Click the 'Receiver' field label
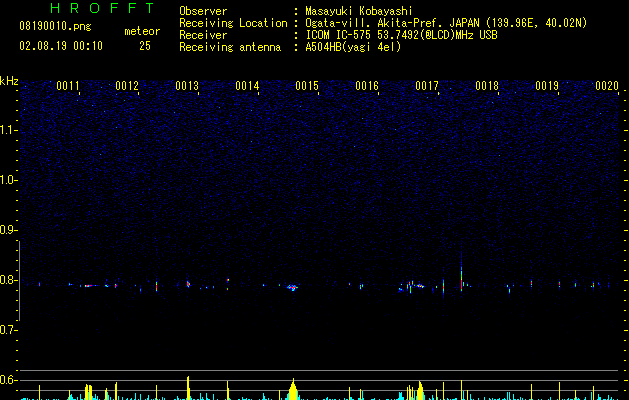The width and height of the screenshot is (629, 400). tap(203, 35)
